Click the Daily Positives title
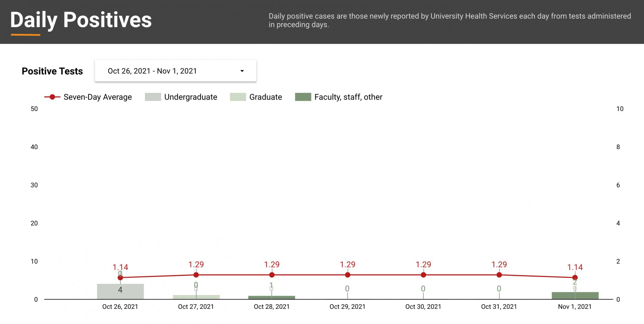This screenshot has height=324, width=644. [81, 20]
